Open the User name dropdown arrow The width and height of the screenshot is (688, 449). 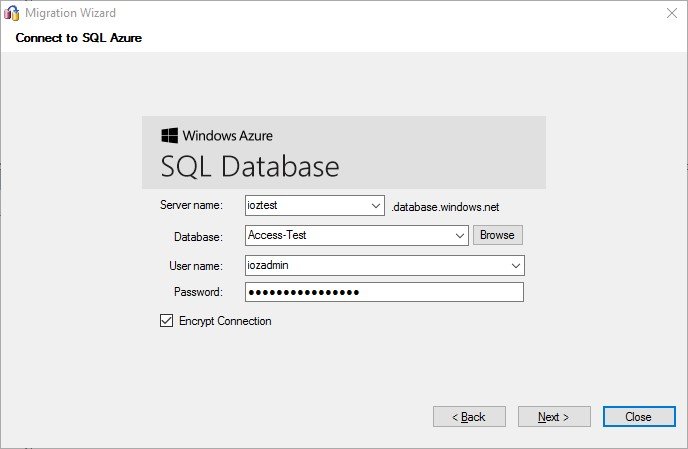point(516,266)
